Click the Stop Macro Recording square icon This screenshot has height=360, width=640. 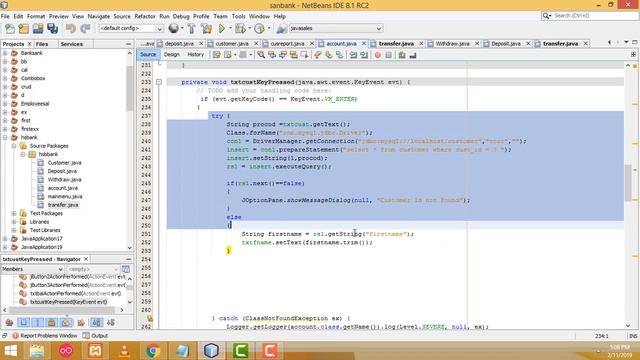click(x=388, y=55)
